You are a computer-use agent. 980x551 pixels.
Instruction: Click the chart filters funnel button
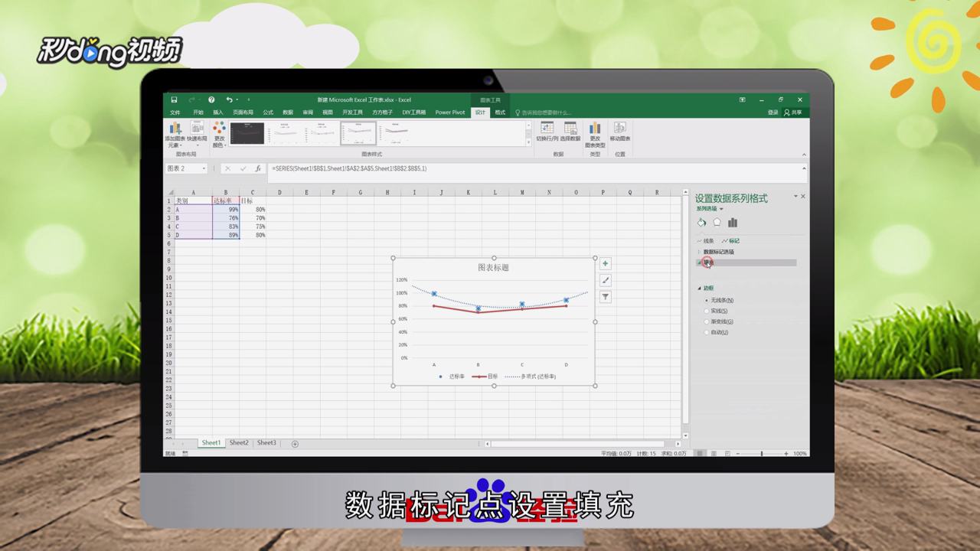pos(606,297)
